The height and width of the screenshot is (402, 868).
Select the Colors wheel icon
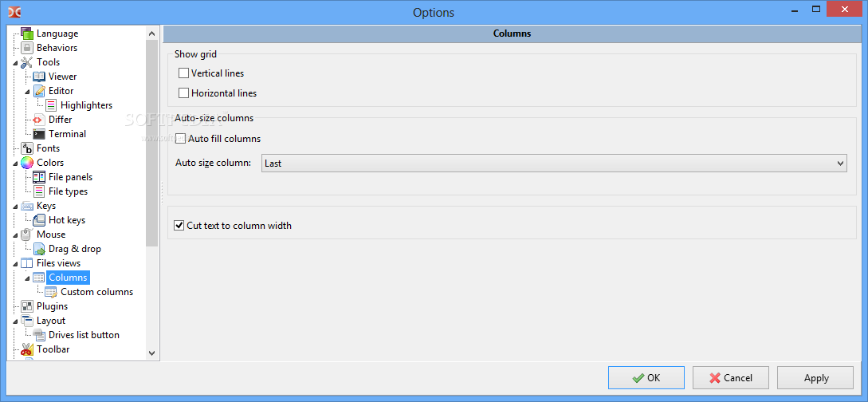(x=27, y=163)
